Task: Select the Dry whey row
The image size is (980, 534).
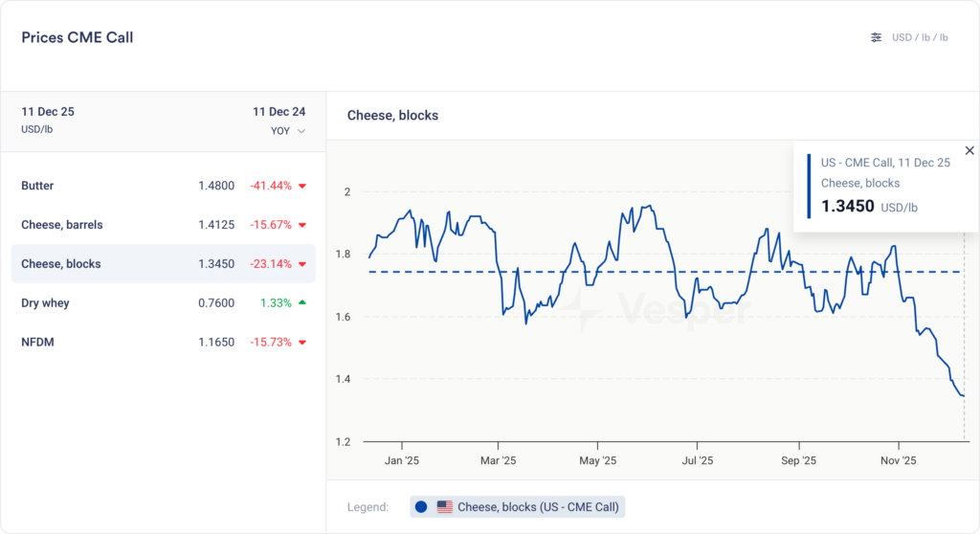Action: (163, 303)
